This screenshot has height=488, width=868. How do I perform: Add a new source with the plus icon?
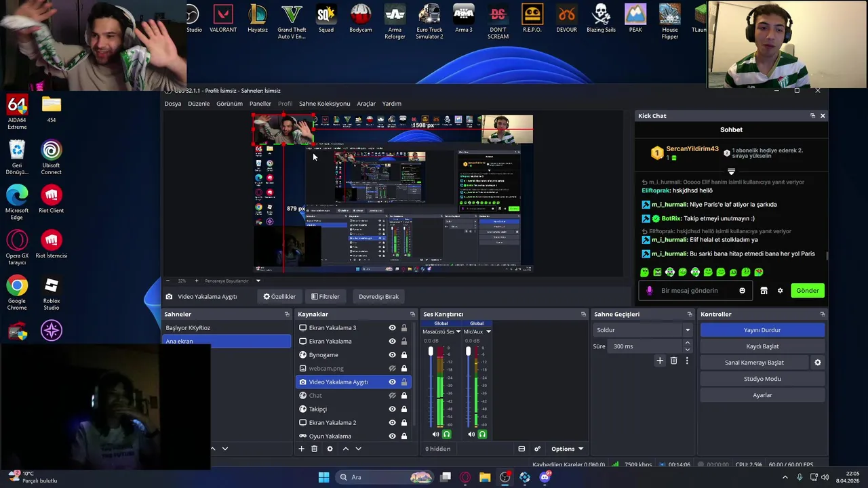pyautogui.click(x=301, y=449)
